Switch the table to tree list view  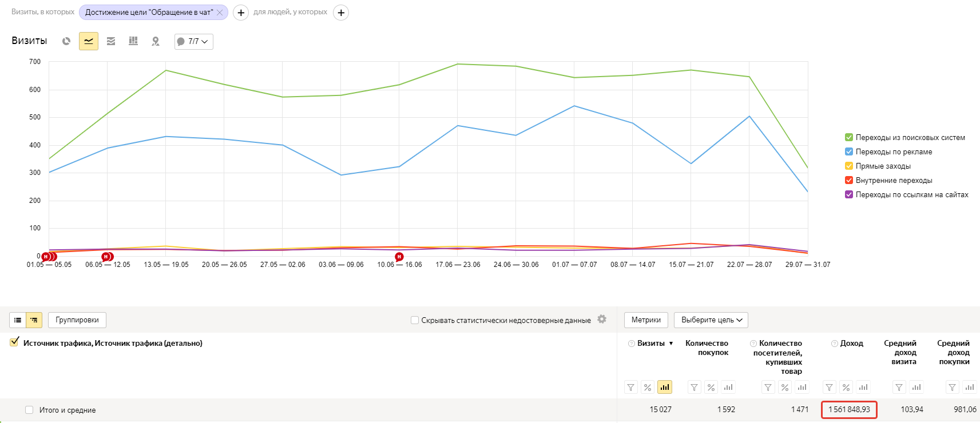pyautogui.click(x=34, y=320)
